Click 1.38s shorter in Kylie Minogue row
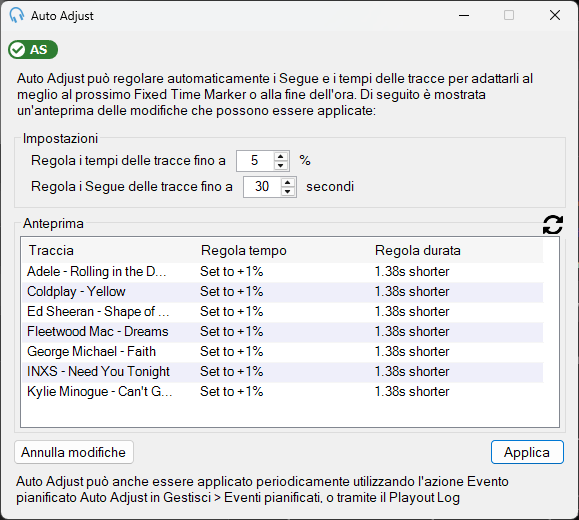Screen dimensions: 579x520 tap(412, 391)
